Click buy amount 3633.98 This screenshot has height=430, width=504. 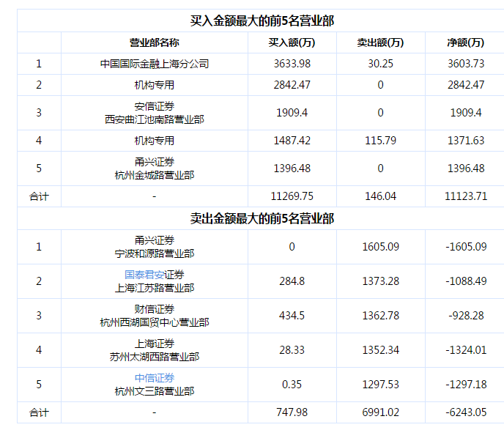click(292, 64)
